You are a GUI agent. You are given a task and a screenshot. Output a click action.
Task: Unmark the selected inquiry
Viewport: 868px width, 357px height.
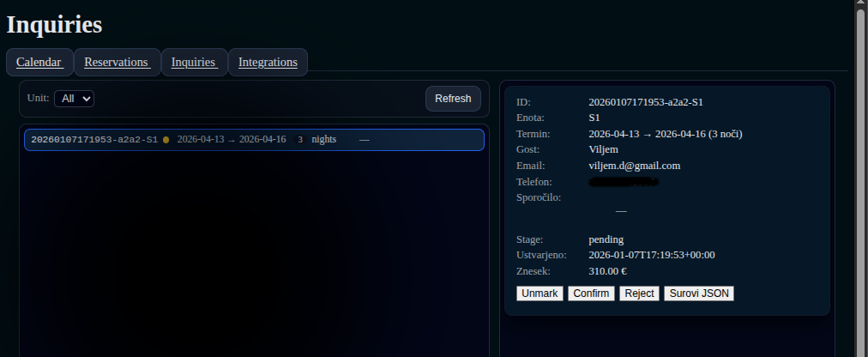(x=539, y=293)
